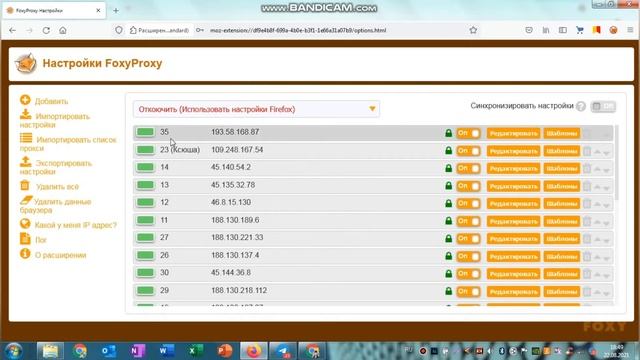Go to the browser home page
Screen dimensions: 640x360
click(x=63, y=30)
